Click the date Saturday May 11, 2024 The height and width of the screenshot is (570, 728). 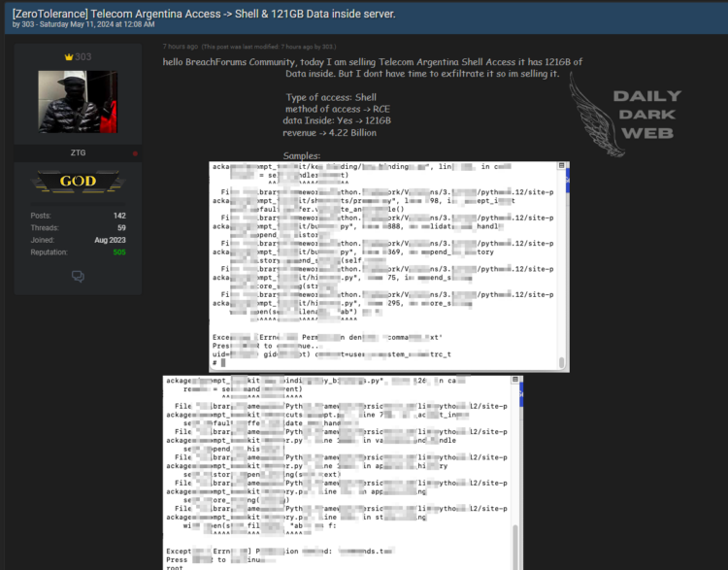point(77,24)
